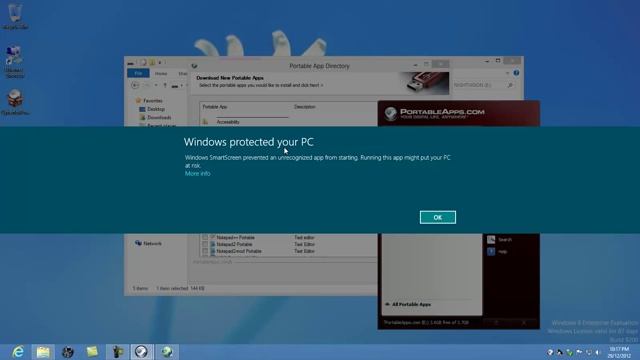Select Favorites in Explorer navigation pane
The height and width of the screenshot is (360, 640).
point(153,100)
